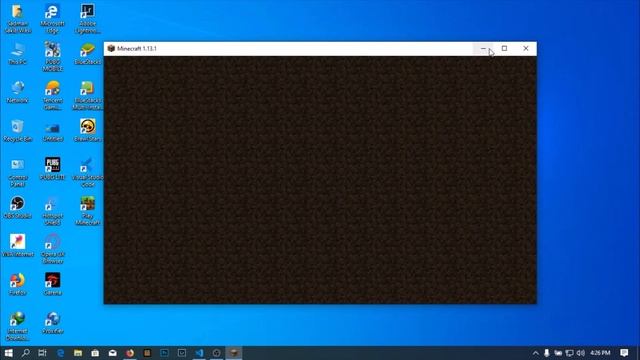
Task: Open the Microsoft Edge desktop shortcut
Action: (52, 19)
